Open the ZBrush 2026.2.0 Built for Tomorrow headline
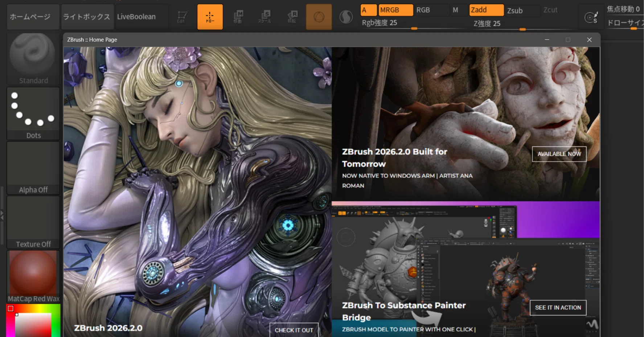644x337 pixels. (395, 158)
